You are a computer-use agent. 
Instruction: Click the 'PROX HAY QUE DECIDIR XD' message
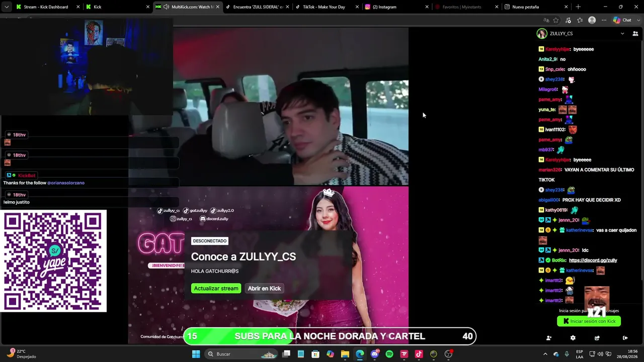(591, 200)
